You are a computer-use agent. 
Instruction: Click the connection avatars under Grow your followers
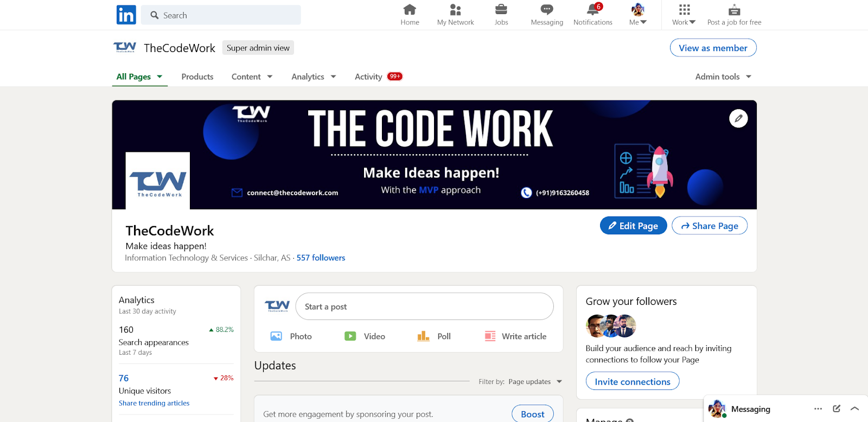click(611, 326)
